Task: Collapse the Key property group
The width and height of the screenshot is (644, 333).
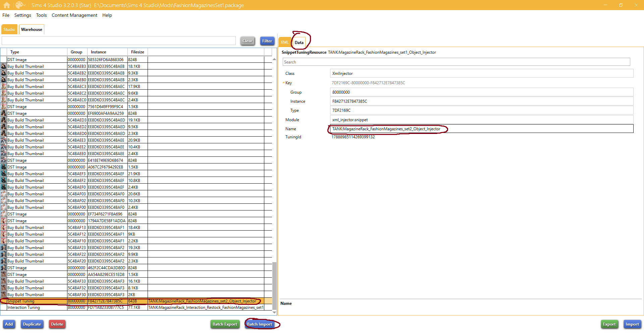Action: point(283,83)
